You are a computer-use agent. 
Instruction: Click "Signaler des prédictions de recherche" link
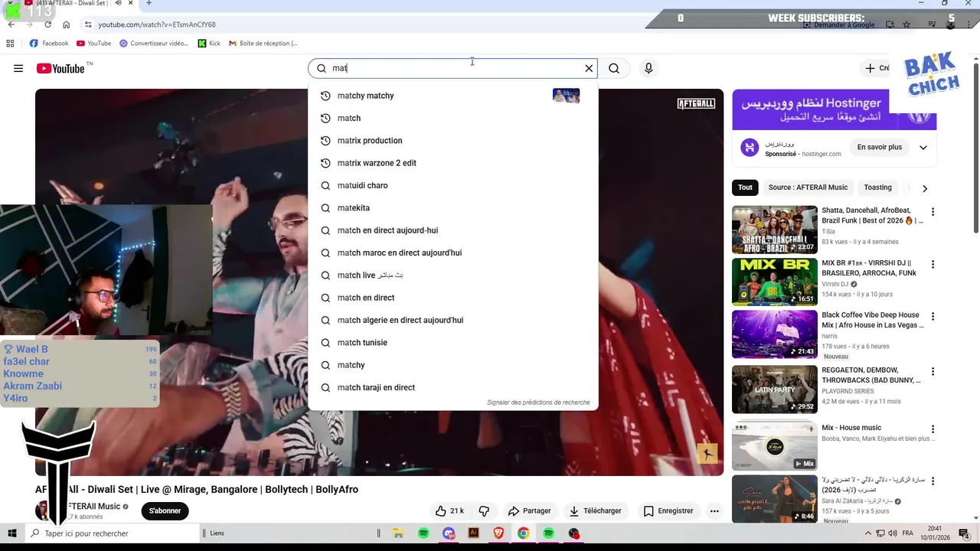pyautogui.click(x=538, y=403)
